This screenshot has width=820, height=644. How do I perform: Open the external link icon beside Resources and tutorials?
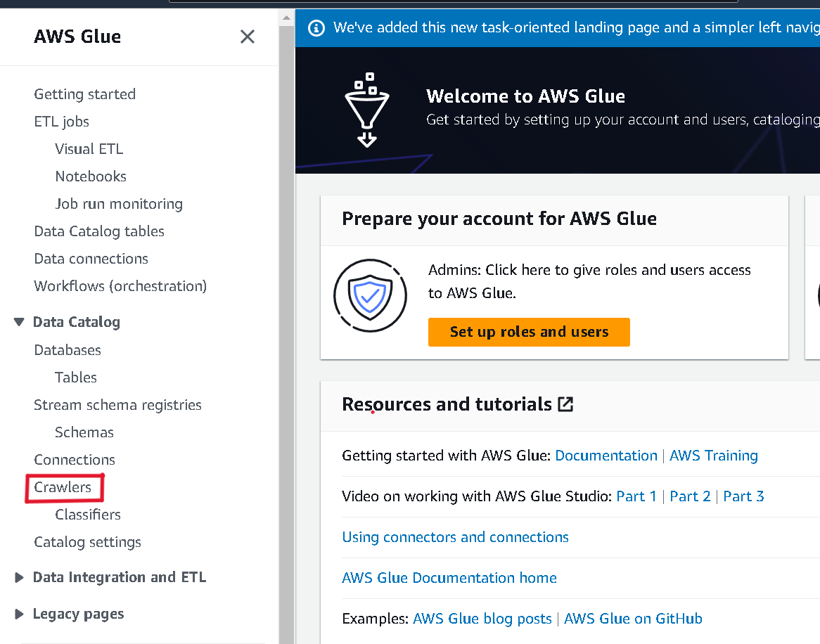tap(565, 404)
